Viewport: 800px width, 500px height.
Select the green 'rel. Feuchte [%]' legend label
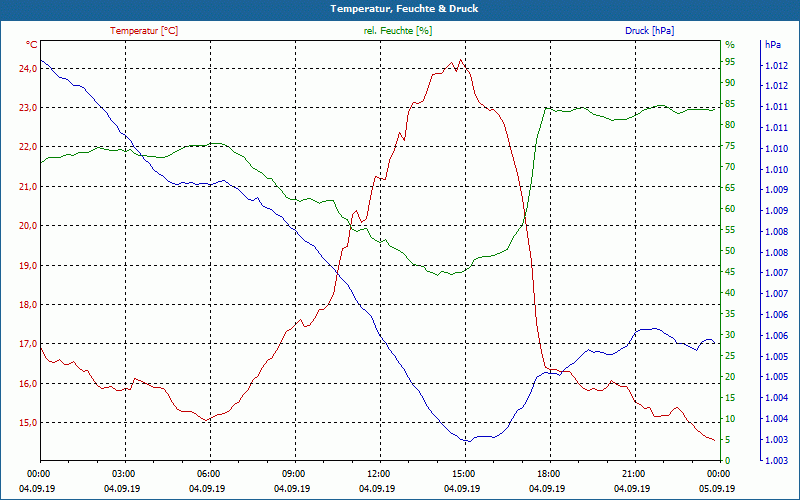397,31
